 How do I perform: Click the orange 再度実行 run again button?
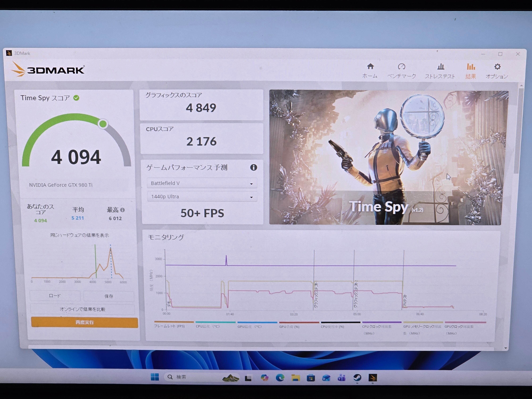84,322
